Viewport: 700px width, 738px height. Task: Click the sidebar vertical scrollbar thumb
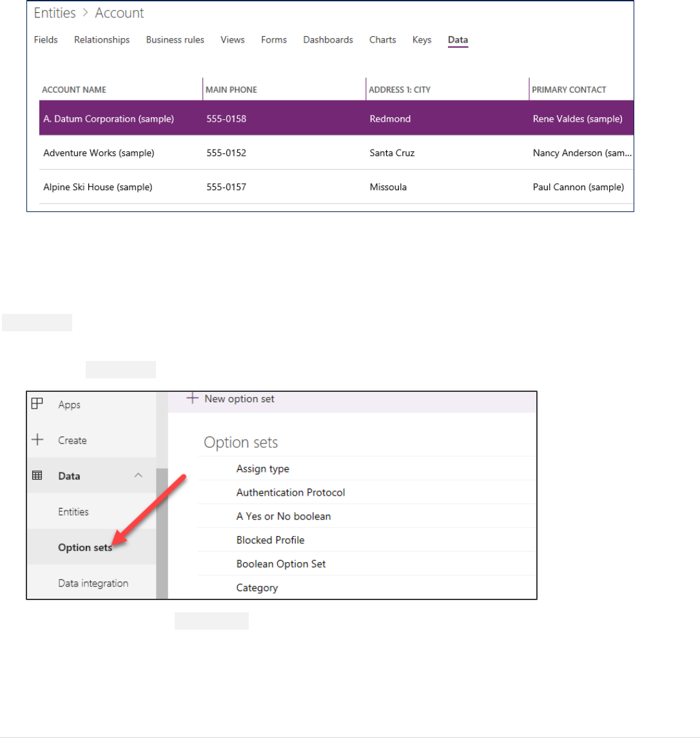tap(162, 533)
